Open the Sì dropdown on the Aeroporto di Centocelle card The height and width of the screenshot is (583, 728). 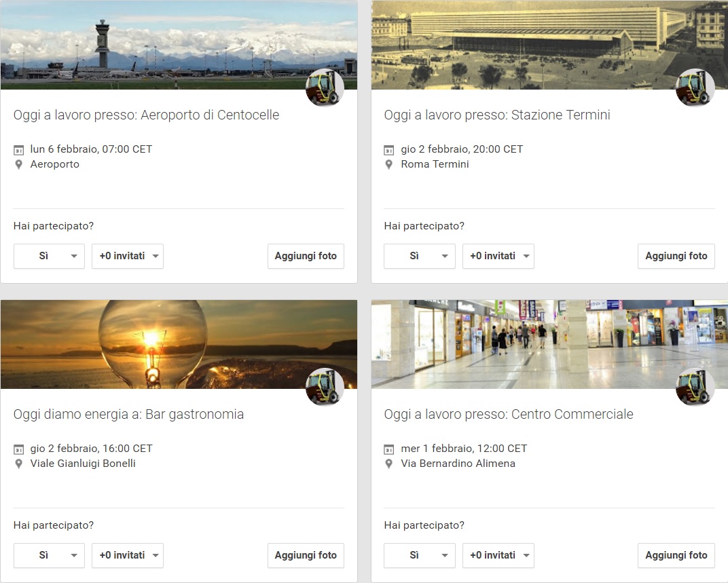(49, 257)
